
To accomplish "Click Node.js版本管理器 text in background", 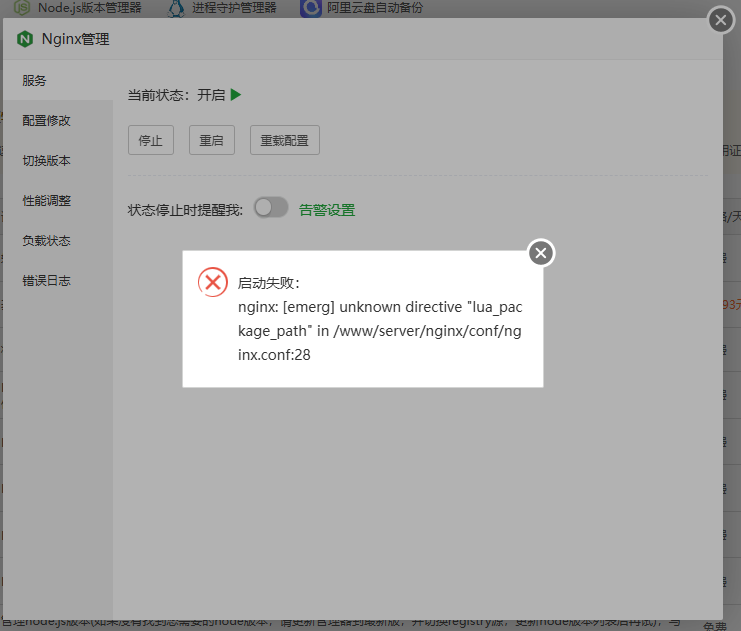I will coord(89,8).
